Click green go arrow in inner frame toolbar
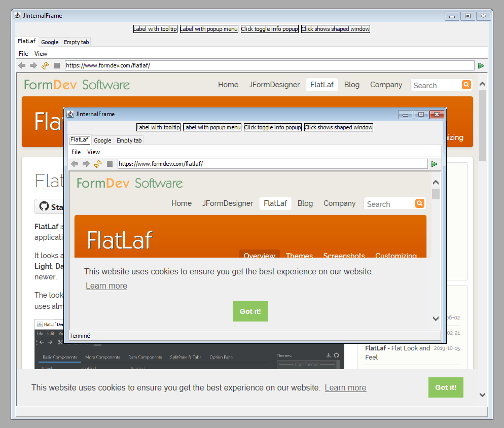The width and height of the screenshot is (504, 428). [x=434, y=164]
